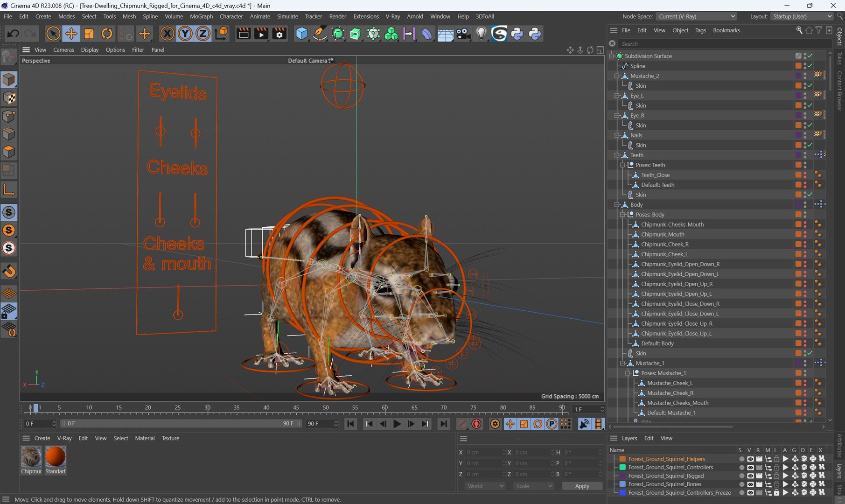Collapse the Teeth object in tree

[x=617, y=155]
